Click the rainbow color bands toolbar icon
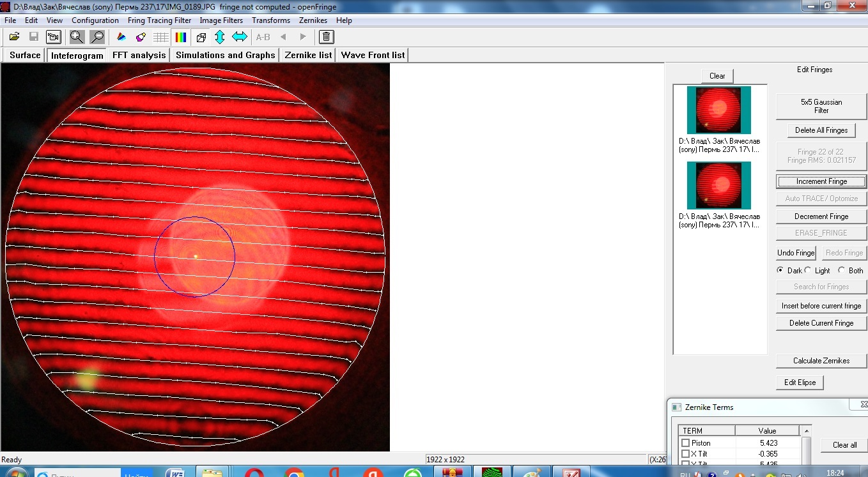 [181, 37]
